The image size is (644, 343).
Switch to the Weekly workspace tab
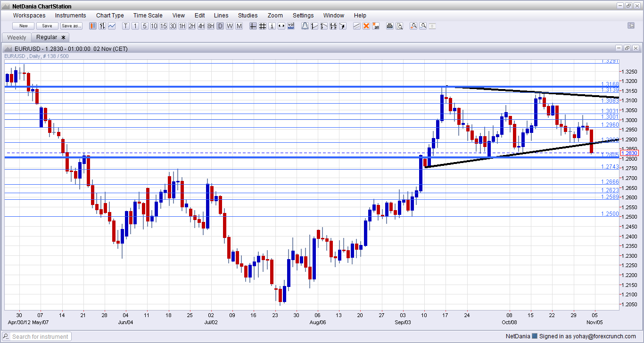pyautogui.click(x=17, y=37)
